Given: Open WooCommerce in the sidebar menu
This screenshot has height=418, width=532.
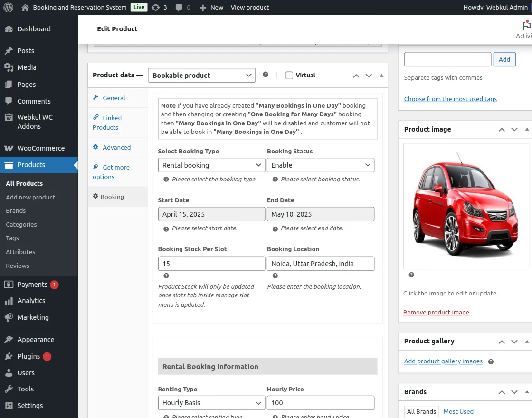Looking at the screenshot, I should tap(41, 148).
